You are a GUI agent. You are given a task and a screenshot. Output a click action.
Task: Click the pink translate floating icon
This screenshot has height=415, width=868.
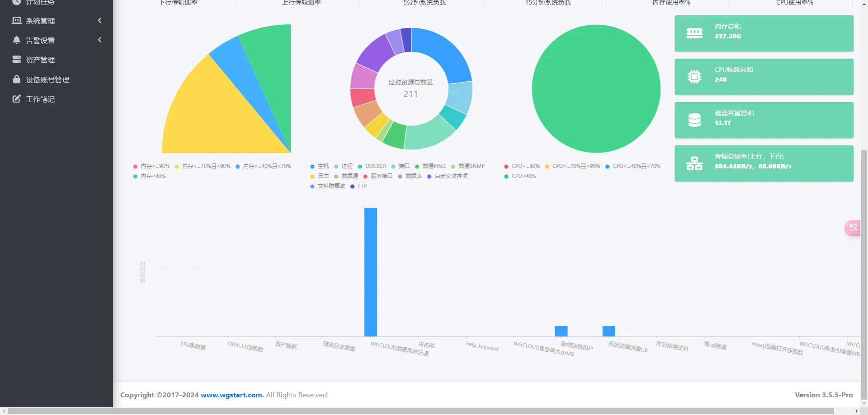pyautogui.click(x=853, y=228)
